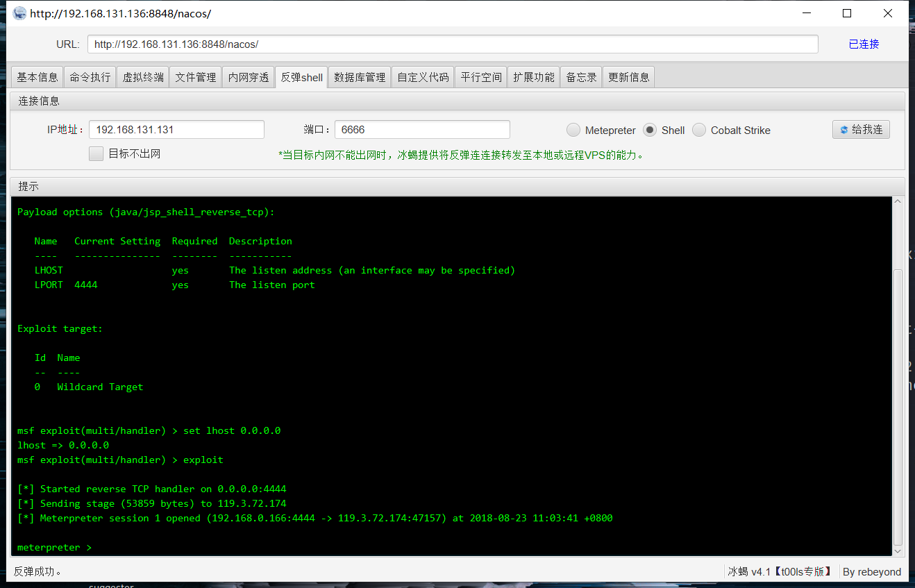
Task: Click the 'Sending stage (53859 bytes)' line
Action: pyautogui.click(x=151, y=503)
